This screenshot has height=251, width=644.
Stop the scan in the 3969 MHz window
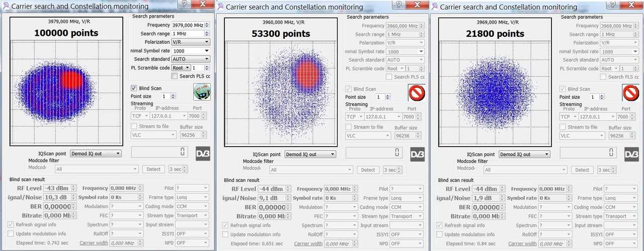(x=630, y=93)
